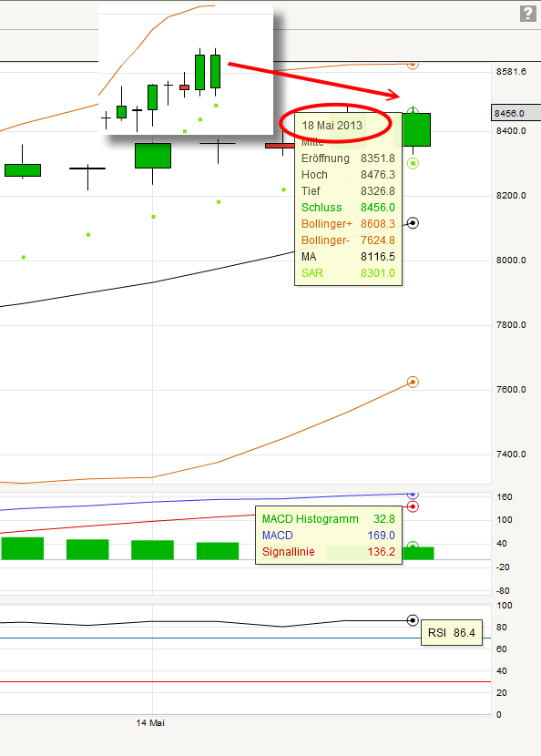Image resolution: width=541 pixels, height=756 pixels.
Task: Click the 0 RSI axis label
Action: [499, 714]
